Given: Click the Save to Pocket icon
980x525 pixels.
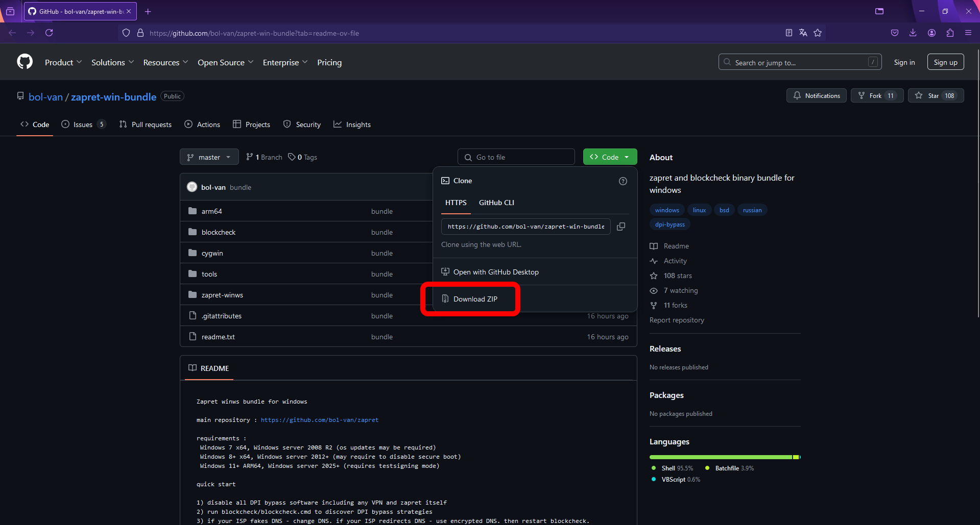Looking at the screenshot, I should point(895,33).
